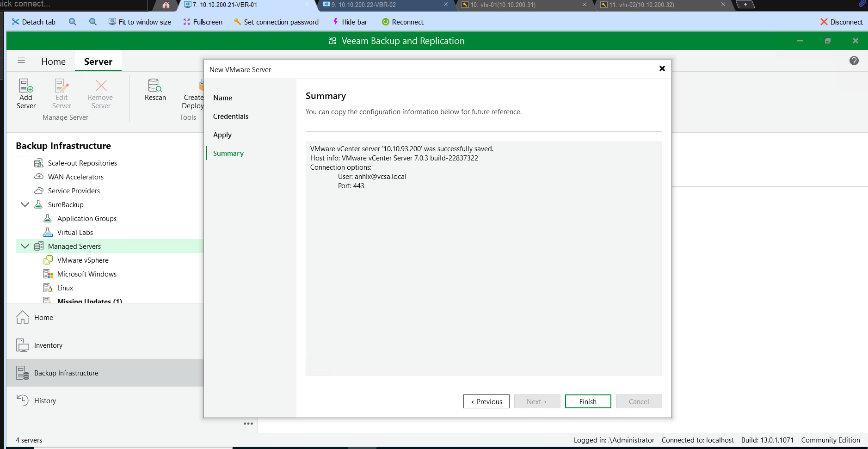
Task: Select the Apply step in wizard
Action: [222, 135]
